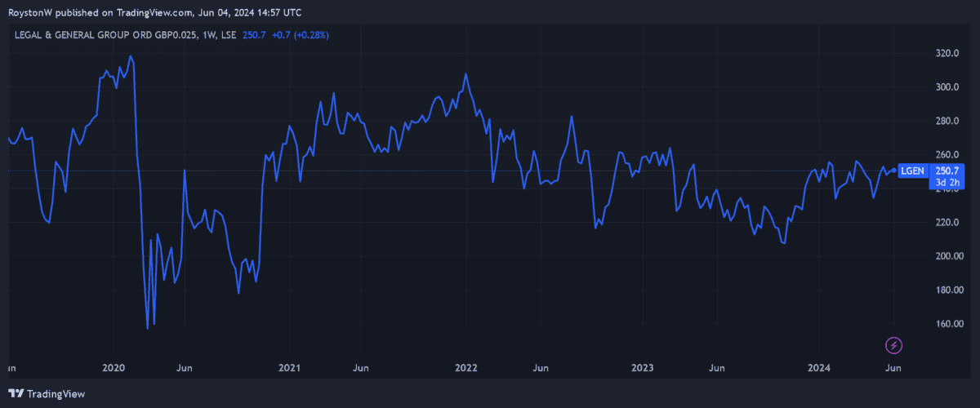Click the purple lightning bolt icon

pos(894,345)
